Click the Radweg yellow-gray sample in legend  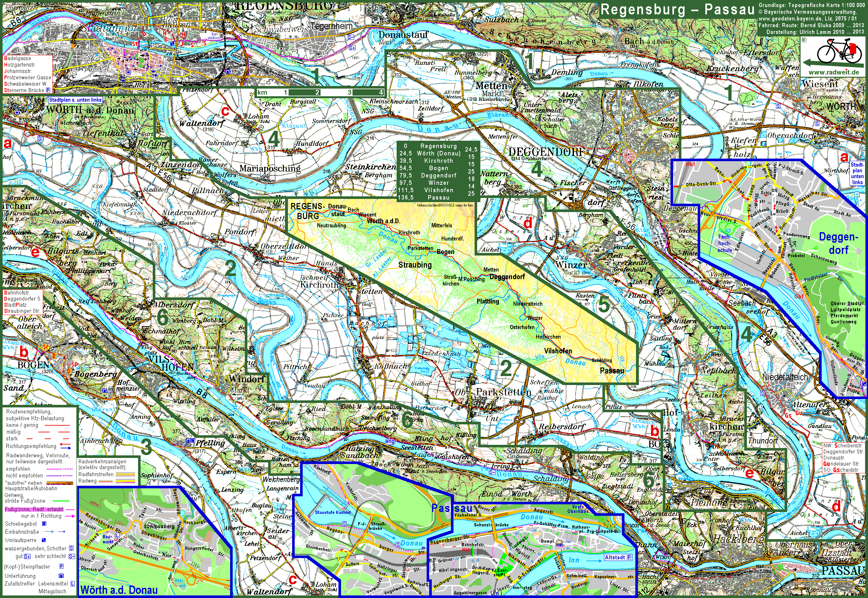[x=125, y=481]
